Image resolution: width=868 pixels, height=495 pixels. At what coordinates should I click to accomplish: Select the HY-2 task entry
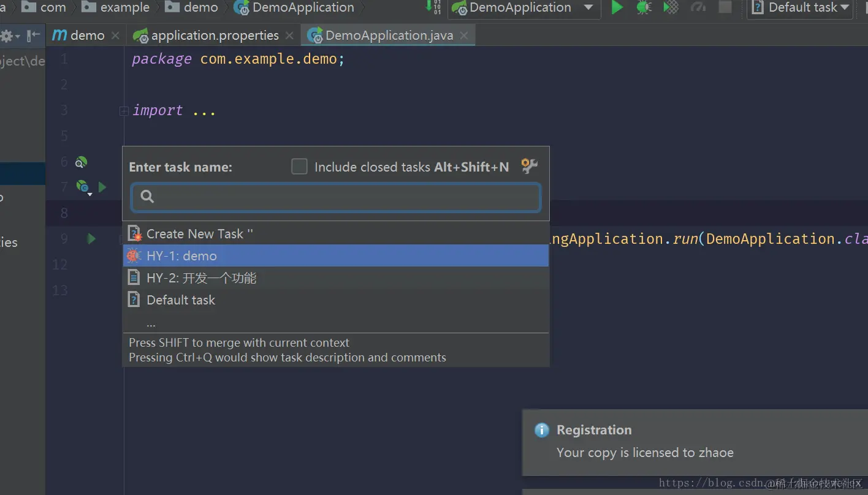point(336,278)
